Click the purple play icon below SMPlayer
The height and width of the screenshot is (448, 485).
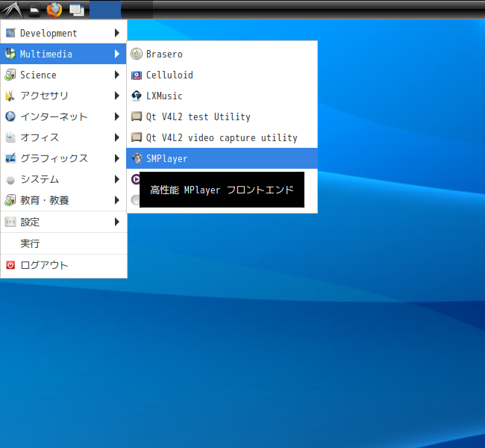(136, 179)
